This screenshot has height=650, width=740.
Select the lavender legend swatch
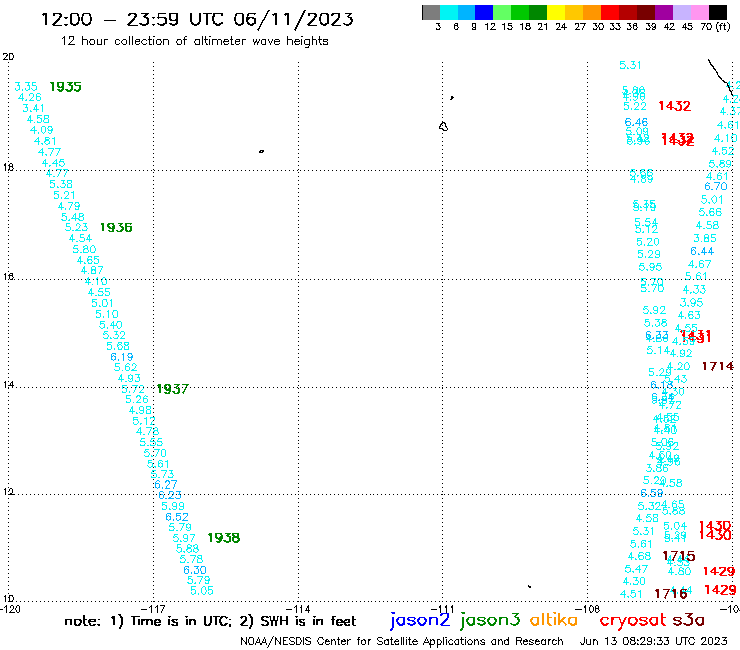681,12
